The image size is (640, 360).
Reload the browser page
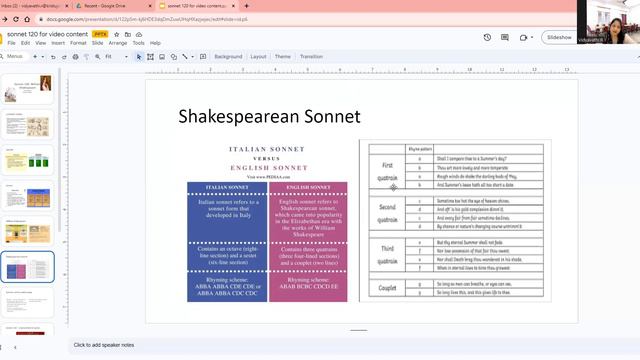[16, 19]
